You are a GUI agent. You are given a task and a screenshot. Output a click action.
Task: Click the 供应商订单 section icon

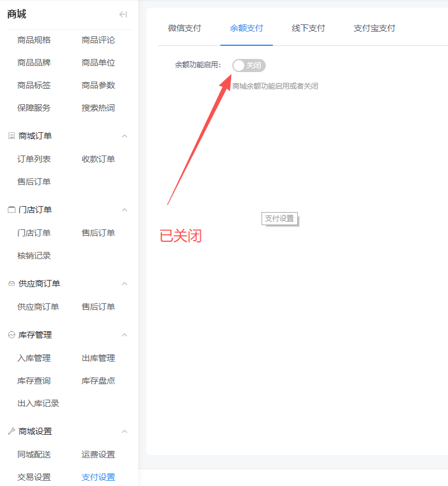point(11,283)
